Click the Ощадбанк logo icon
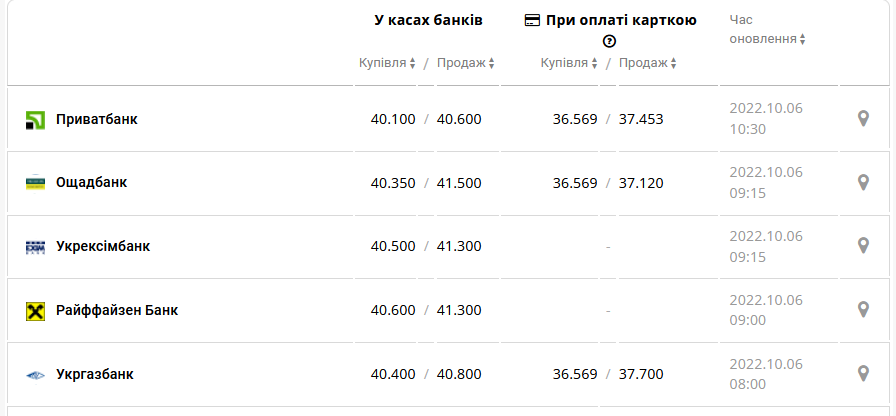Image resolution: width=896 pixels, height=416 pixels. [35, 183]
